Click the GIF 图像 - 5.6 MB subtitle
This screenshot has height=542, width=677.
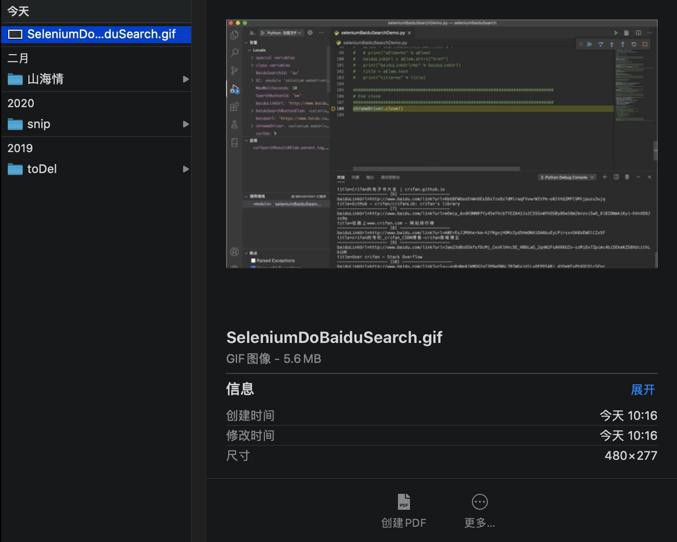[x=274, y=358]
